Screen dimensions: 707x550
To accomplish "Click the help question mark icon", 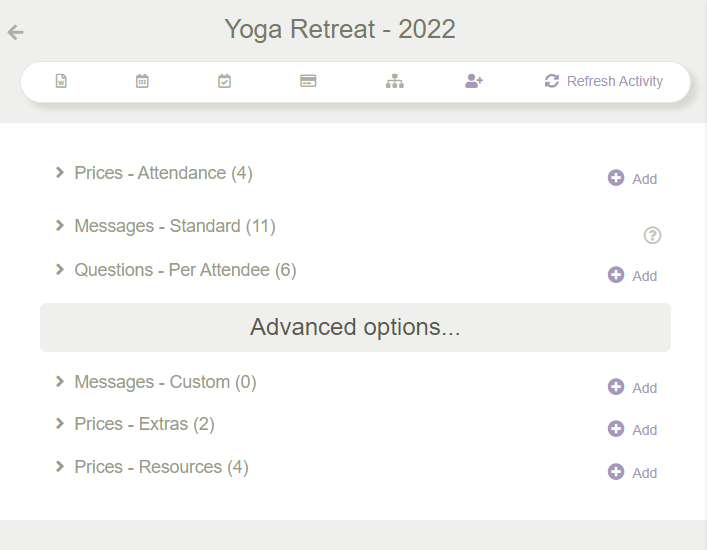I will (x=652, y=235).
